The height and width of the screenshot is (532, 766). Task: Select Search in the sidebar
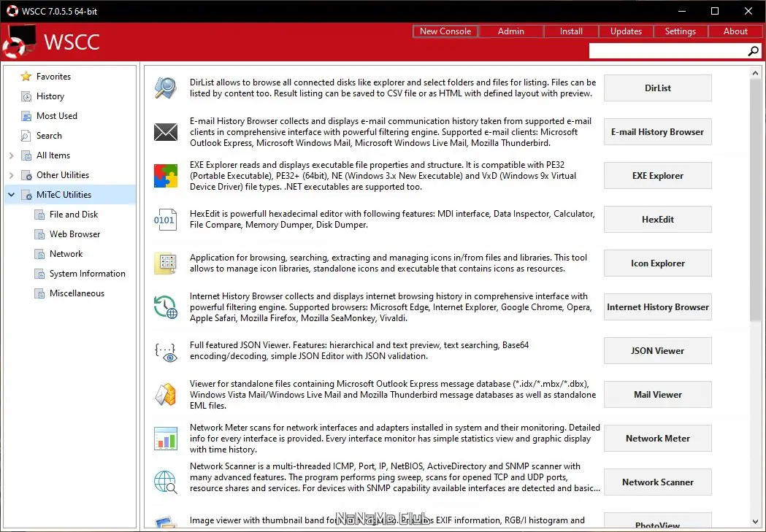(49, 136)
